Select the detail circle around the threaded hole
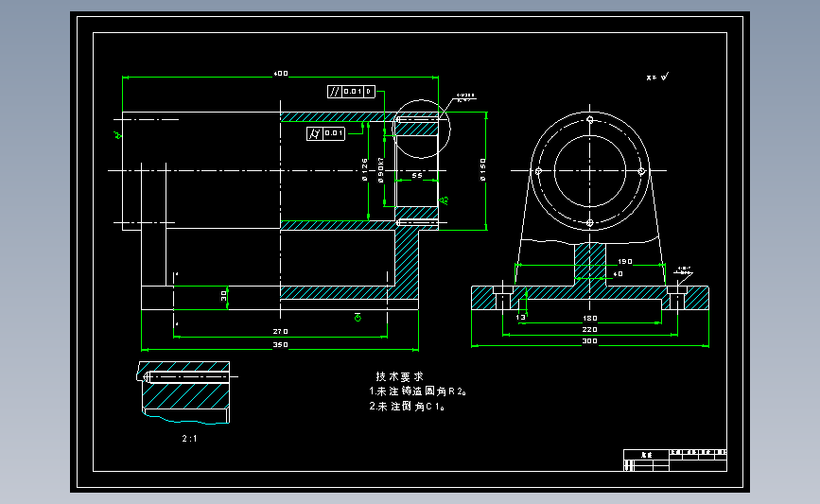 [x=421, y=130]
